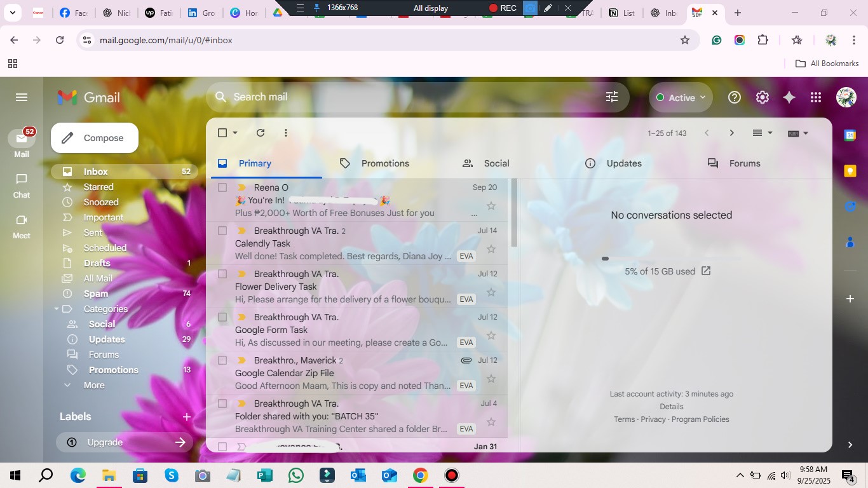
Task: Open the Active status dropdown
Action: (681, 97)
